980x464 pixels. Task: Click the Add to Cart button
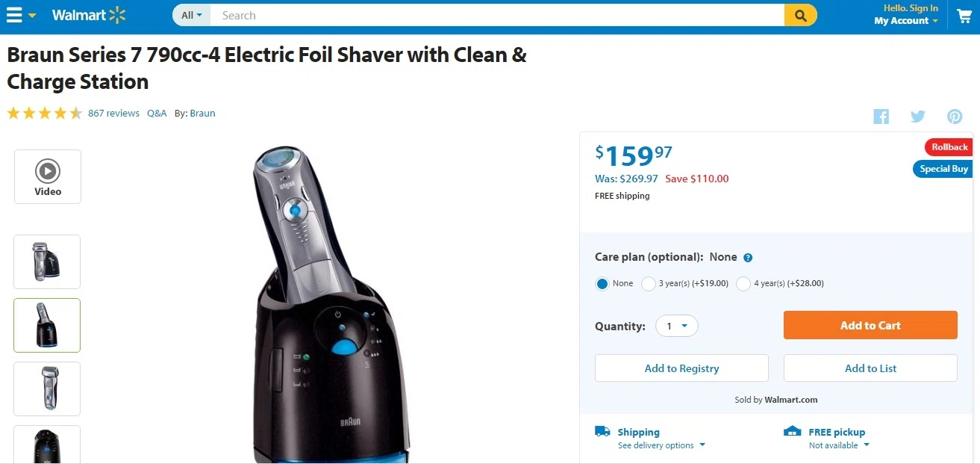click(x=870, y=325)
